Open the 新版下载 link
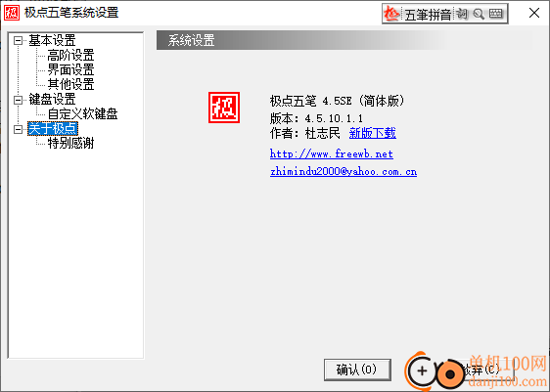Viewport: 550px width, 392px height. pos(373,133)
